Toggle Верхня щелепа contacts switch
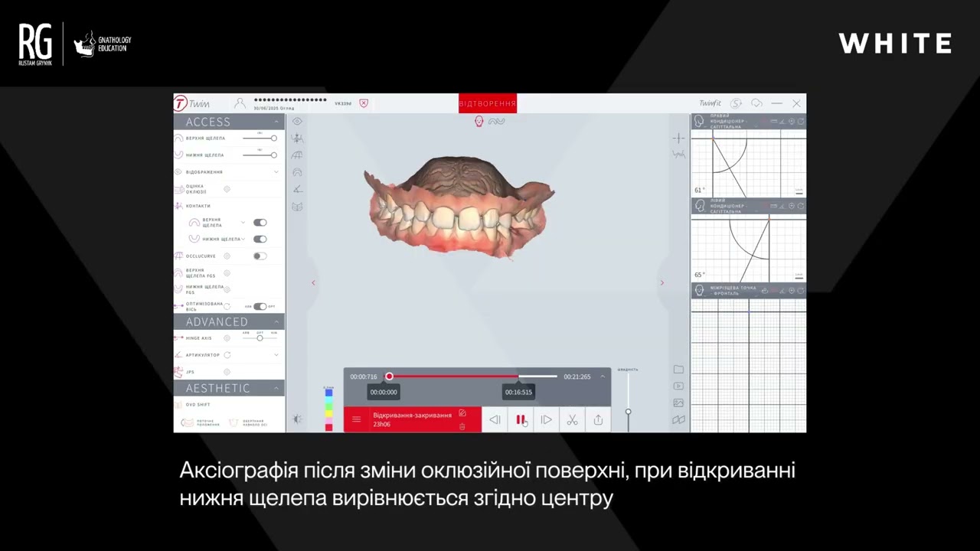 click(260, 223)
